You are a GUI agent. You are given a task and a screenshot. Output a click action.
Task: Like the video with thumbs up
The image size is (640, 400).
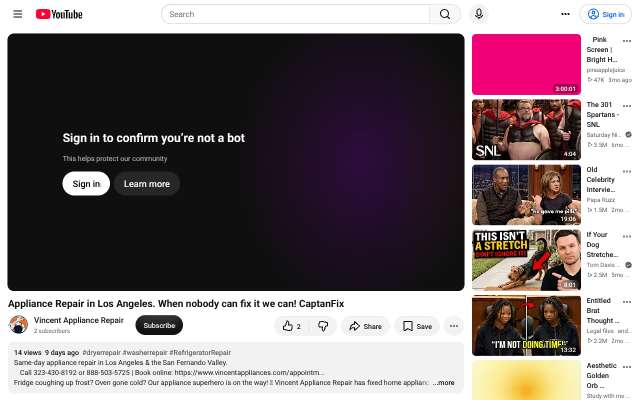pyautogui.click(x=291, y=326)
